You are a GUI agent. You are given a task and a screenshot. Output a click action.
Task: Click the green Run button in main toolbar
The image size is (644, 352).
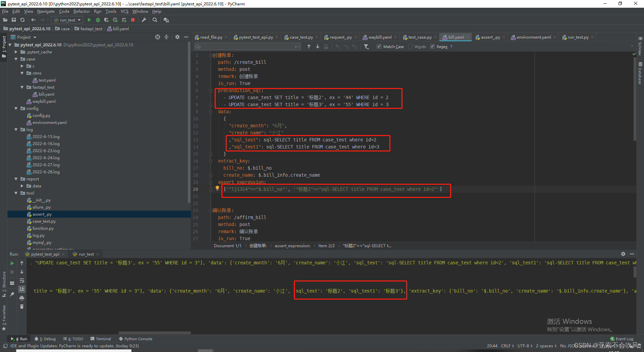(89, 20)
